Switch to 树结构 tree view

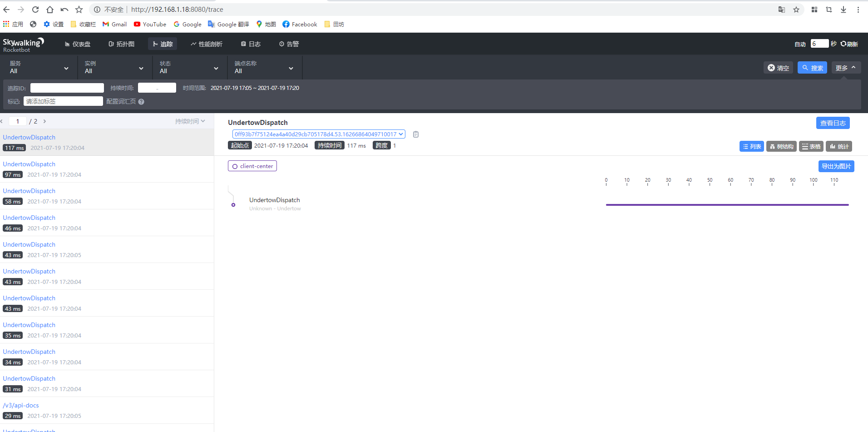pyautogui.click(x=781, y=146)
